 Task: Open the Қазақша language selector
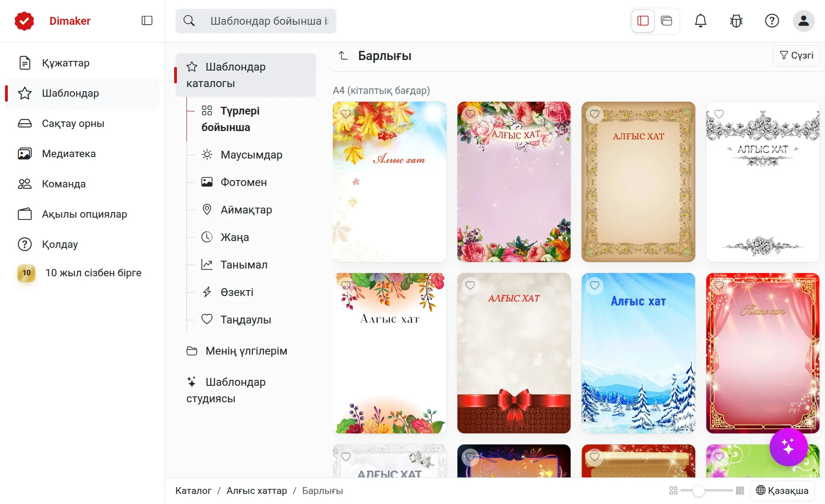[x=782, y=491]
